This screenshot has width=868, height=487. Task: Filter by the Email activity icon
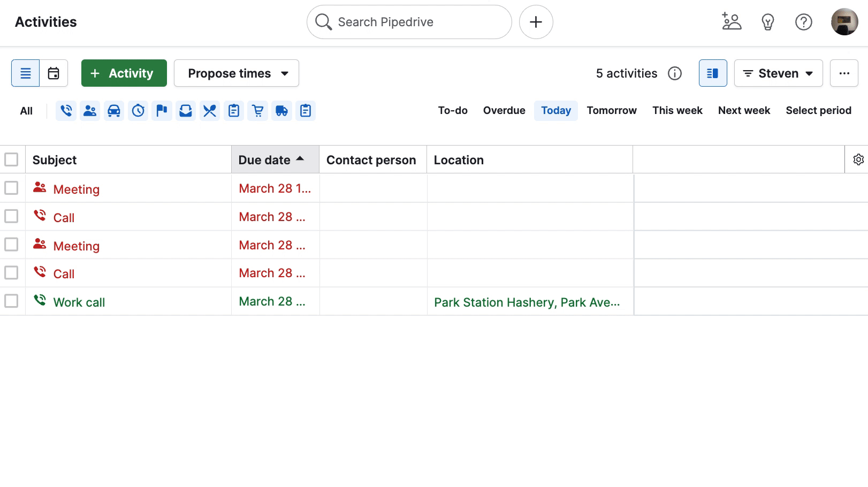coord(186,111)
